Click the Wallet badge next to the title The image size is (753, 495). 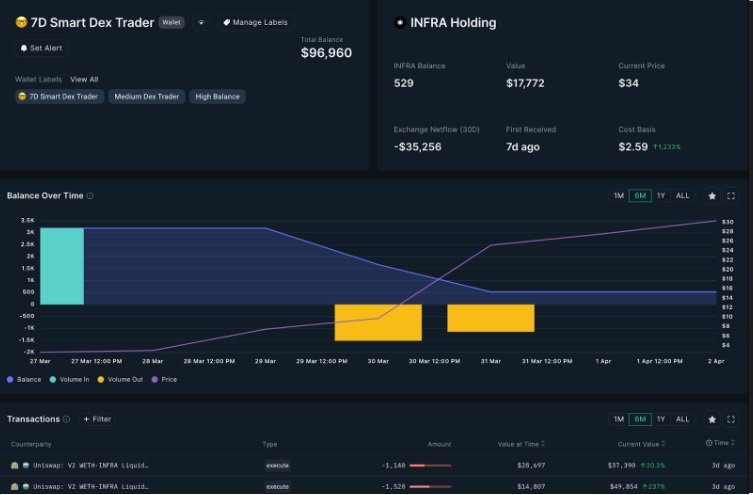pos(171,23)
